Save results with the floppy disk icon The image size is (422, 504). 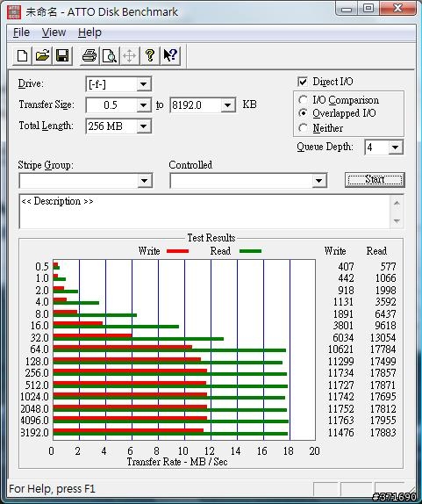click(x=62, y=56)
